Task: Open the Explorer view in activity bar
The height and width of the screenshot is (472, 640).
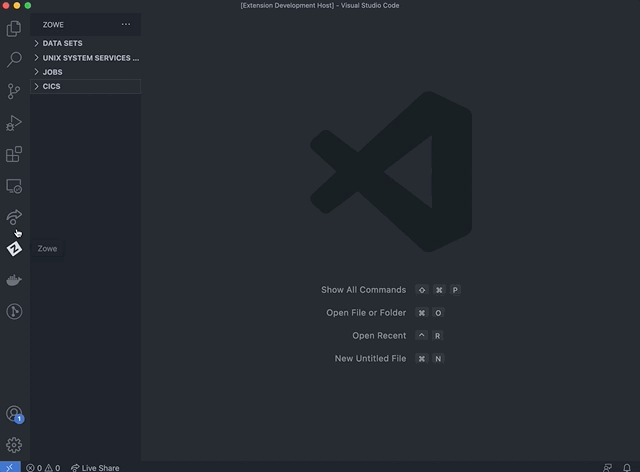Action: click(x=14, y=29)
